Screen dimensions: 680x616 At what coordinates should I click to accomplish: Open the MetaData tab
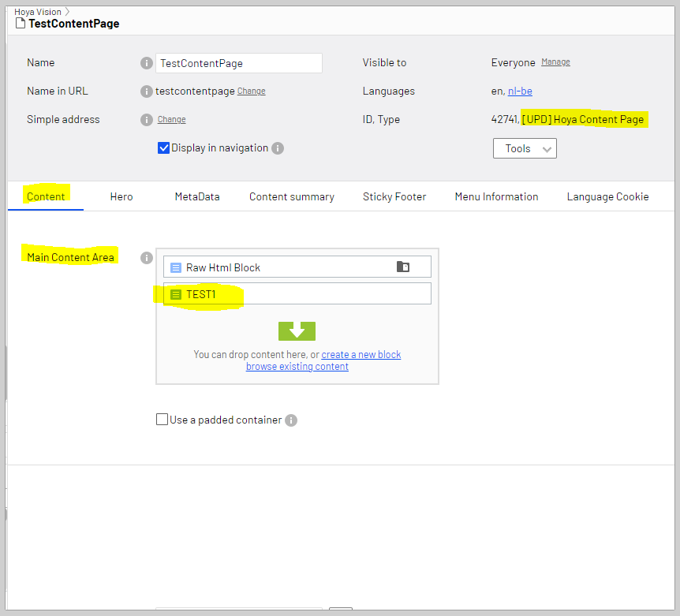[x=197, y=196]
